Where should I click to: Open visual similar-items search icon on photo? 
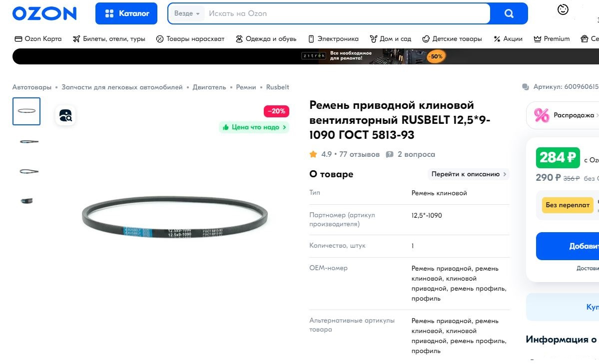(x=66, y=115)
